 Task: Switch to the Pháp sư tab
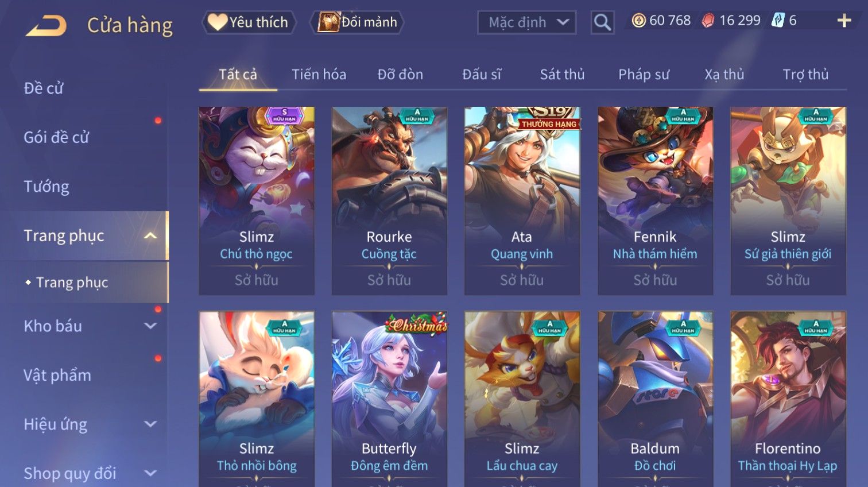tap(644, 75)
